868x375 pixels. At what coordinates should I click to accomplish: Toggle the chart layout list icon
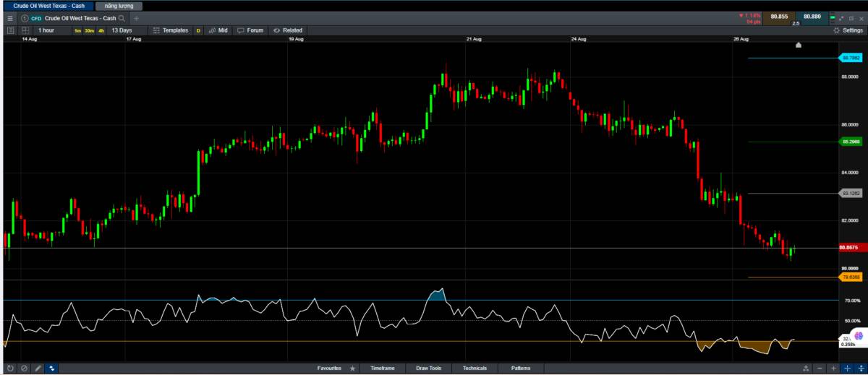(10, 30)
